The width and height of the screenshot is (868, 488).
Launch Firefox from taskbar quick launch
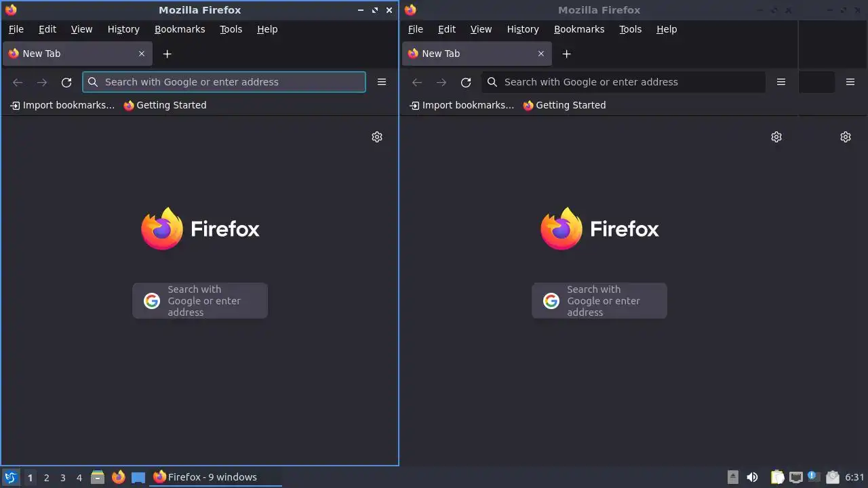pos(118,477)
